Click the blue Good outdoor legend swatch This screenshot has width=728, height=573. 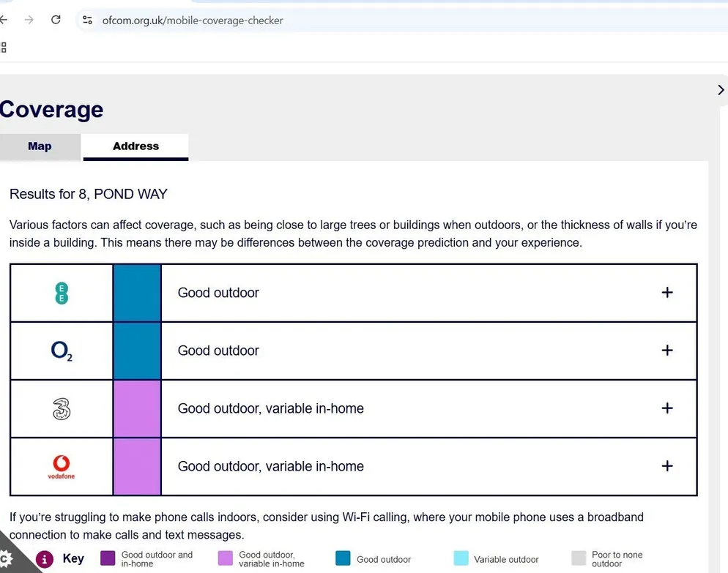tap(343, 558)
